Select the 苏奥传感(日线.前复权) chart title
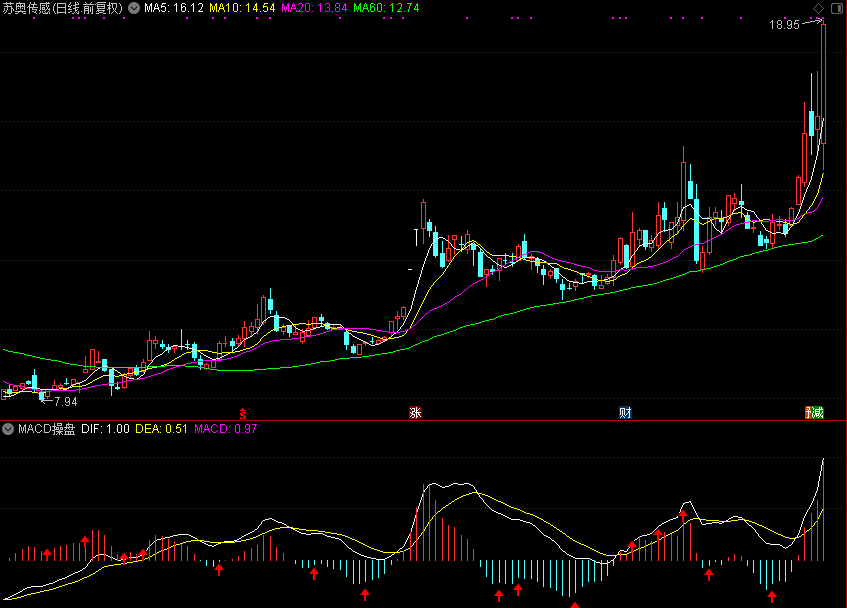The image size is (847, 608). coord(63,8)
